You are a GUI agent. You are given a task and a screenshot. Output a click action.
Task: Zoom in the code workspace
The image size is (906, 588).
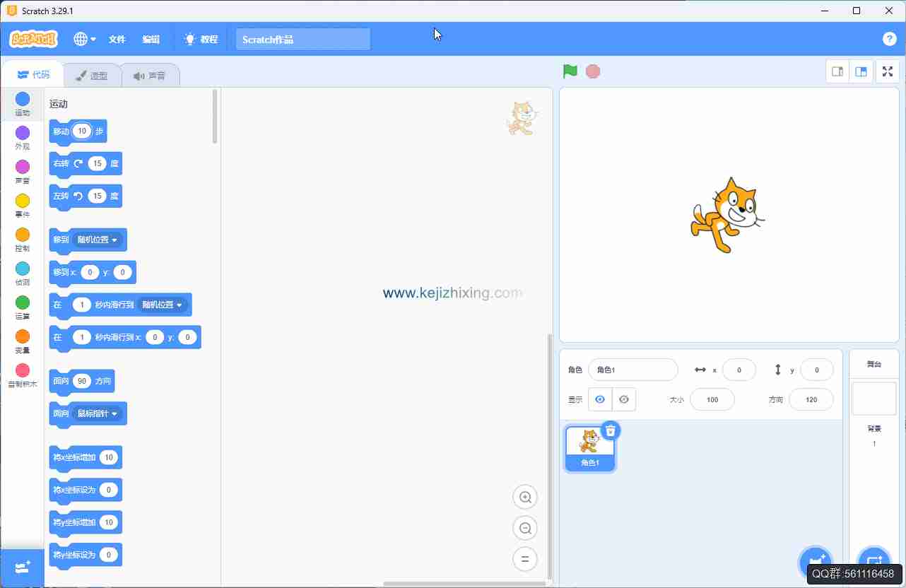[x=525, y=497]
